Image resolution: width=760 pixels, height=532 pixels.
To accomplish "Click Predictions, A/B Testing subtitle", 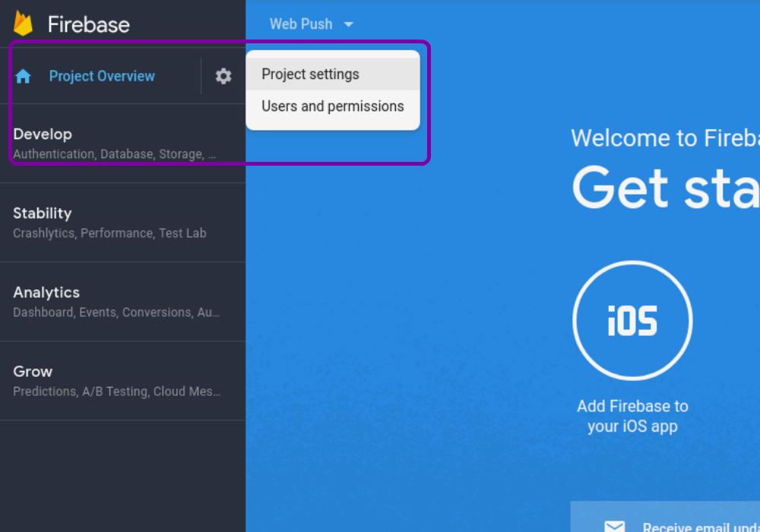I will (x=117, y=391).
